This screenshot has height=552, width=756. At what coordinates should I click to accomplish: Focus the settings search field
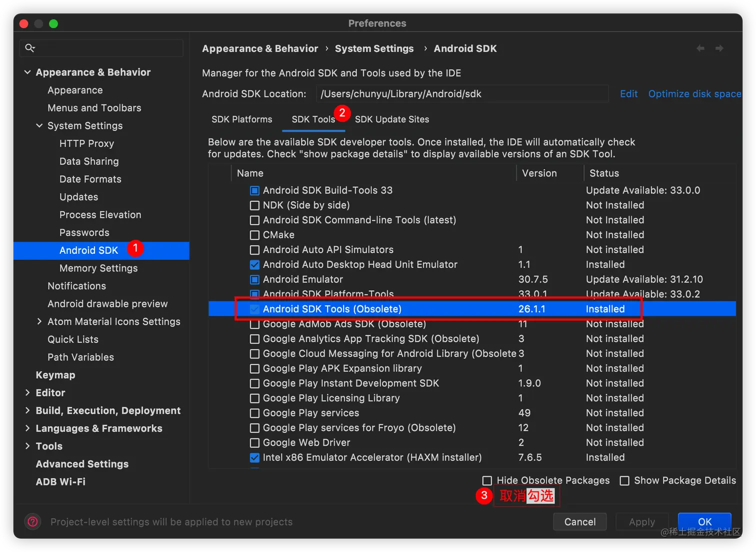[101, 48]
